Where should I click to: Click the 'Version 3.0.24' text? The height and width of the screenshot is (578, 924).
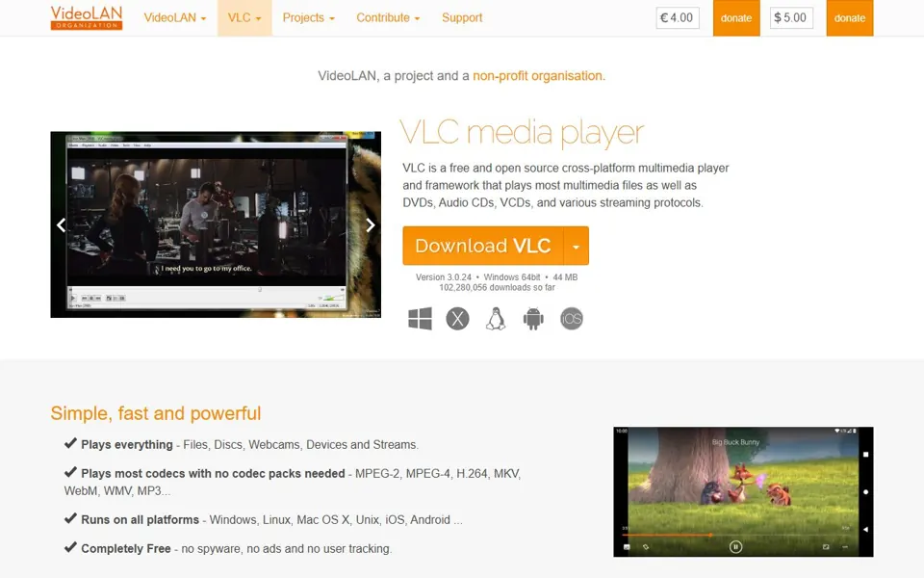pos(443,277)
